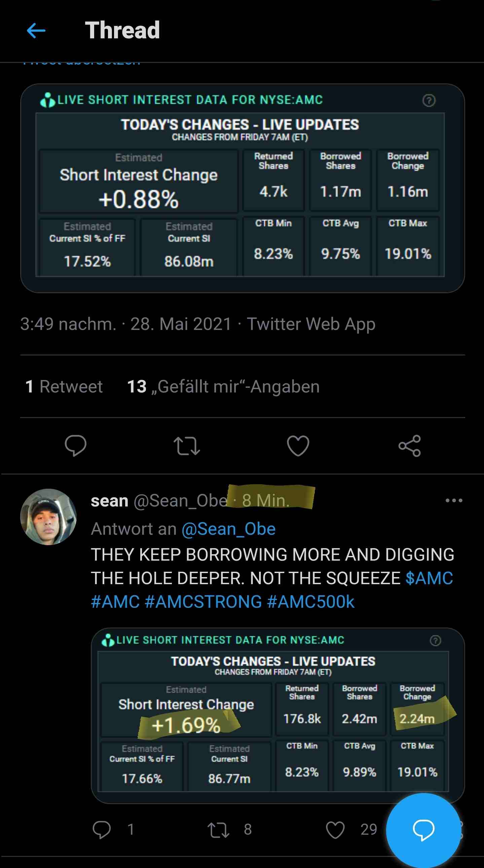This screenshot has height=868, width=484.
Task: View the 13 Gefällt mir-Angaben list
Action: coord(223,386)
